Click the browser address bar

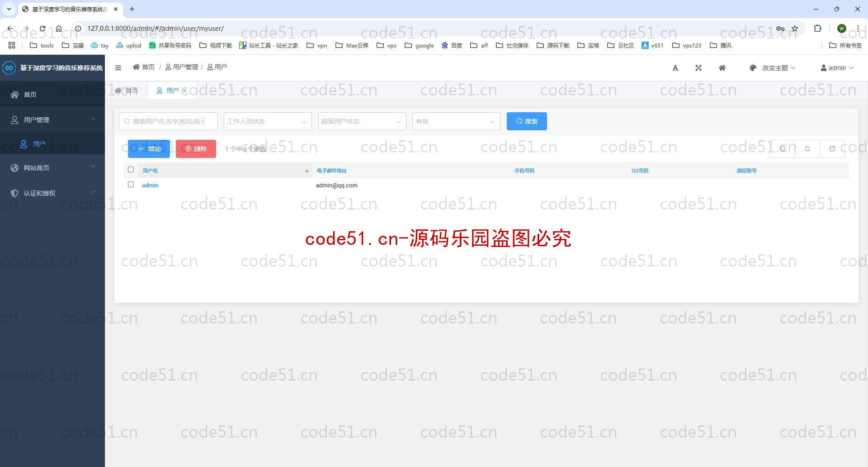(x=425, y=29)
